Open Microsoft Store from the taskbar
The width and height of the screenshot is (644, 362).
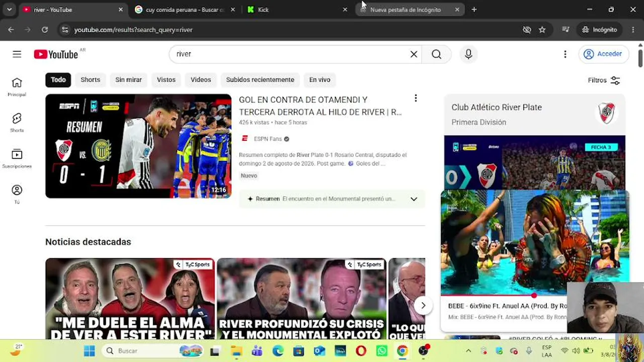tap(298, 351)
